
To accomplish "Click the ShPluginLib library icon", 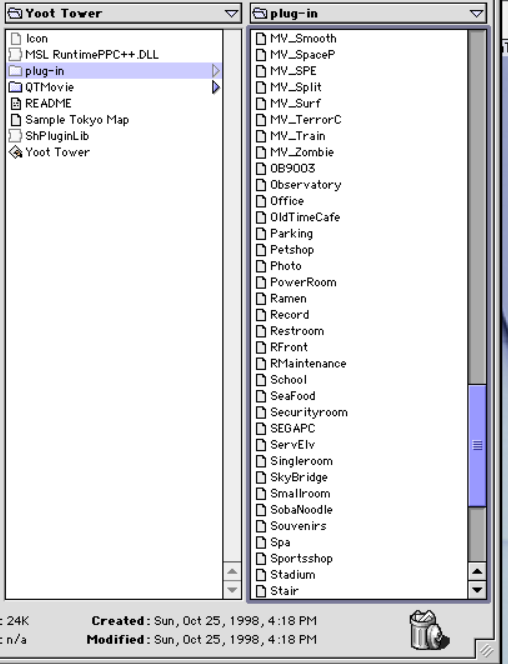I will click(x=15, y=136).
